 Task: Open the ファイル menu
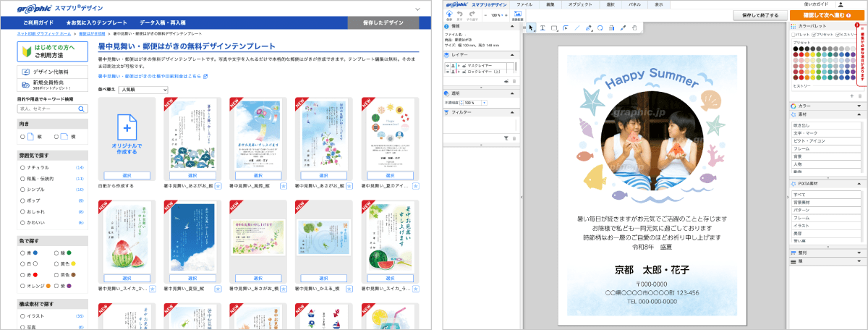pyautogui.click(x=524, y=4)
